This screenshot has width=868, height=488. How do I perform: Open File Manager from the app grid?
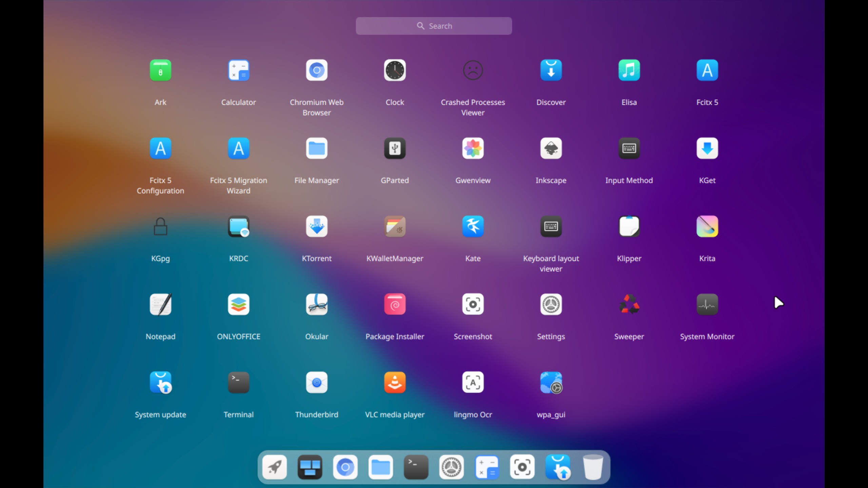317,148
